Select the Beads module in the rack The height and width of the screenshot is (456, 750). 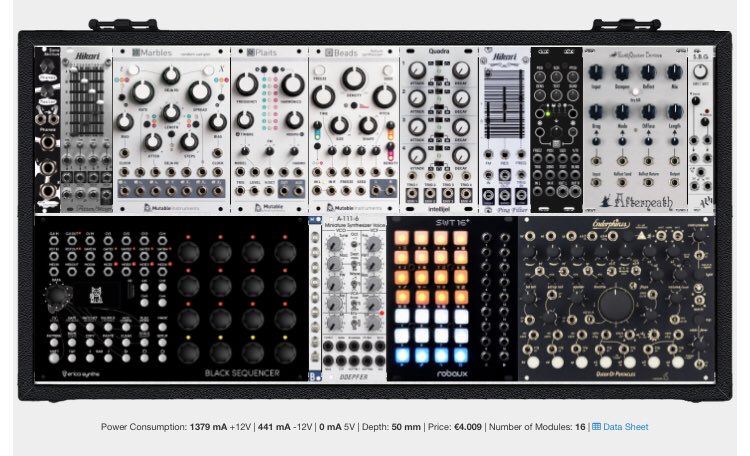coord(354,130)
